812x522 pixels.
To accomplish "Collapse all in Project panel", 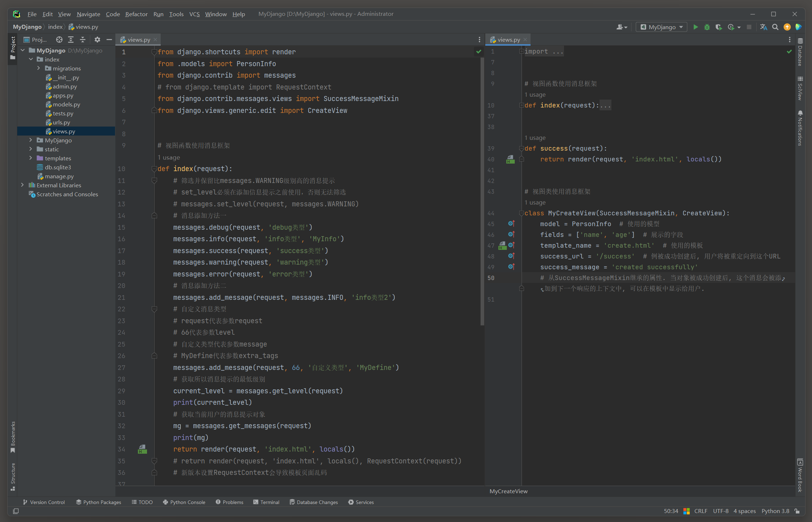I will coord(83,40).
